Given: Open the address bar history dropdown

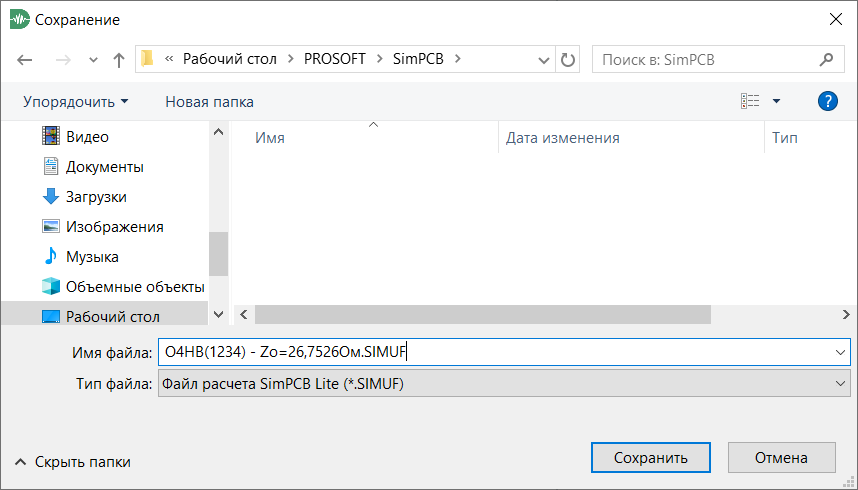Looking at the screenshot, I should (x=543, y=60).
